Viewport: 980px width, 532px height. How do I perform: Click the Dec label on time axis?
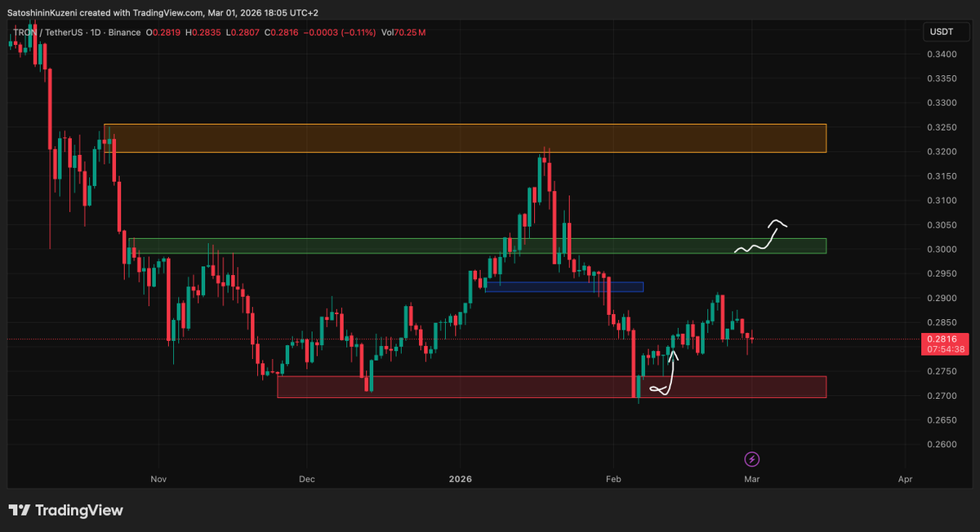click(307, 480)
